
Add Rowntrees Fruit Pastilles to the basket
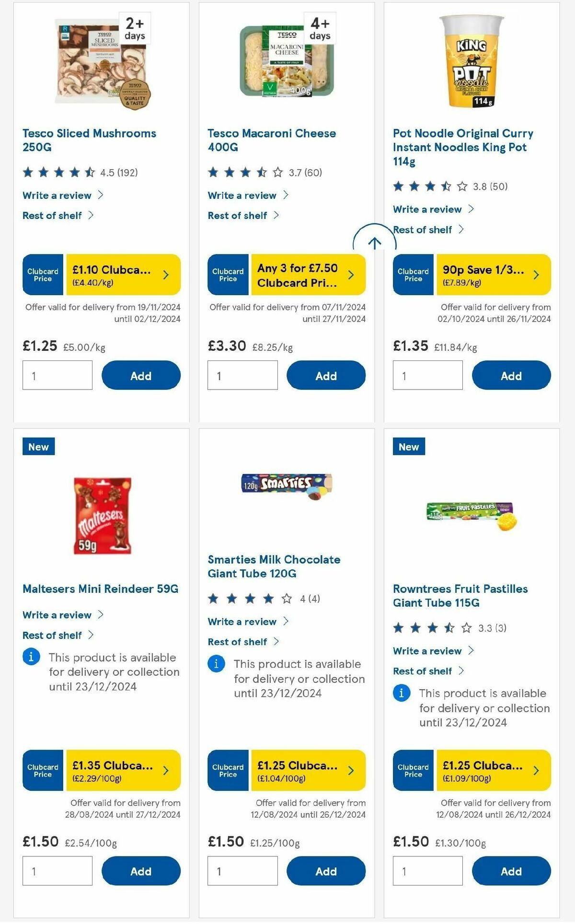(511, 870)
